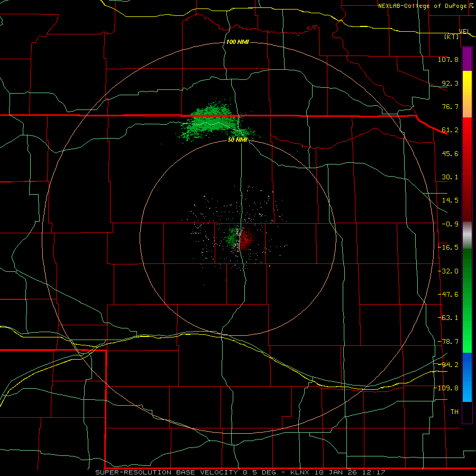
Task: Pick the gray near-zero segment of the scale
Action: 467,235
